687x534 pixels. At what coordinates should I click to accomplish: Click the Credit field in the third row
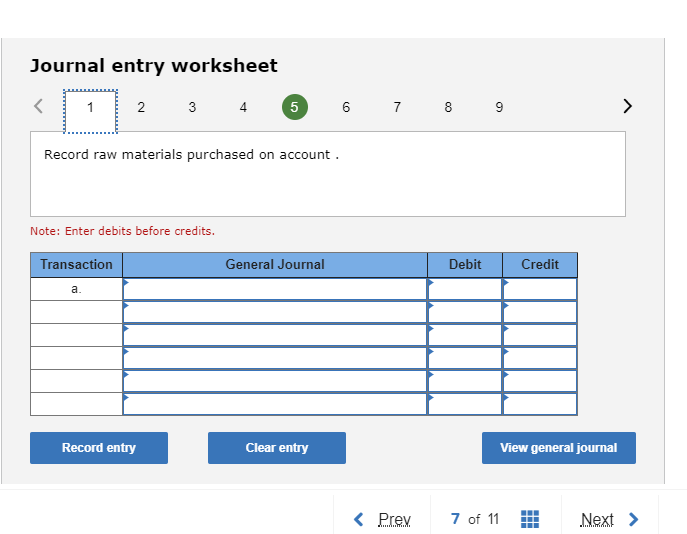tap(540, 335)
